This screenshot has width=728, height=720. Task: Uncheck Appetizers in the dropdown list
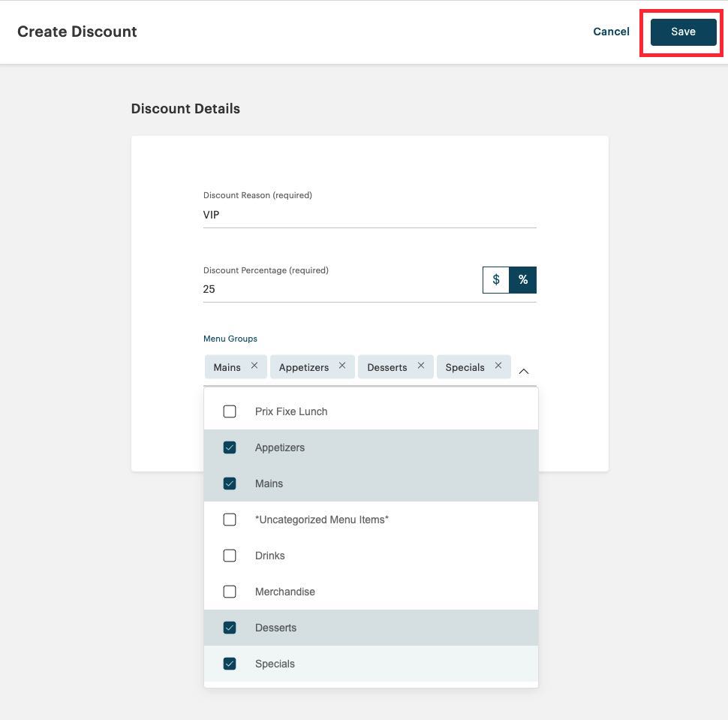pyautogui.click(x=230, y=447)
